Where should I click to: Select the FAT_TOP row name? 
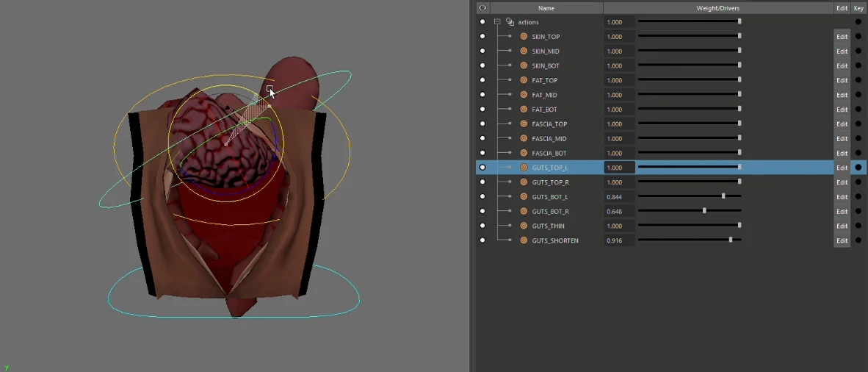tap(545, 80)
